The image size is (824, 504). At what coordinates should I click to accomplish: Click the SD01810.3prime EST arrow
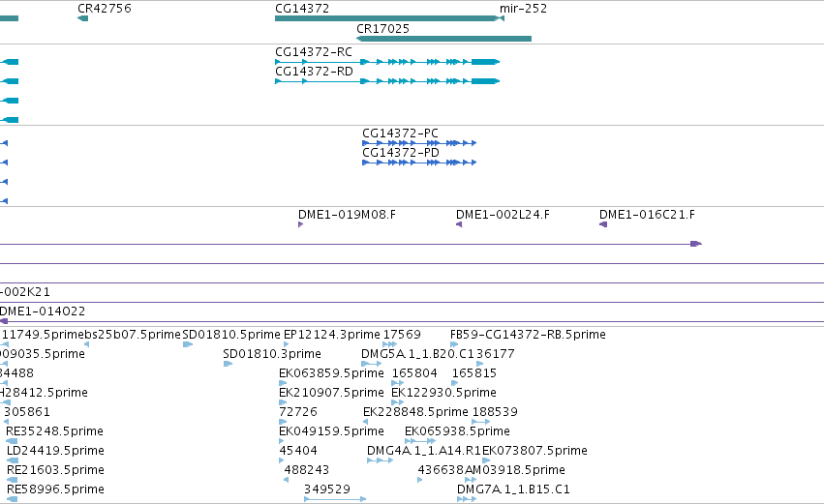pyautogui.click(x=228, y=364)
